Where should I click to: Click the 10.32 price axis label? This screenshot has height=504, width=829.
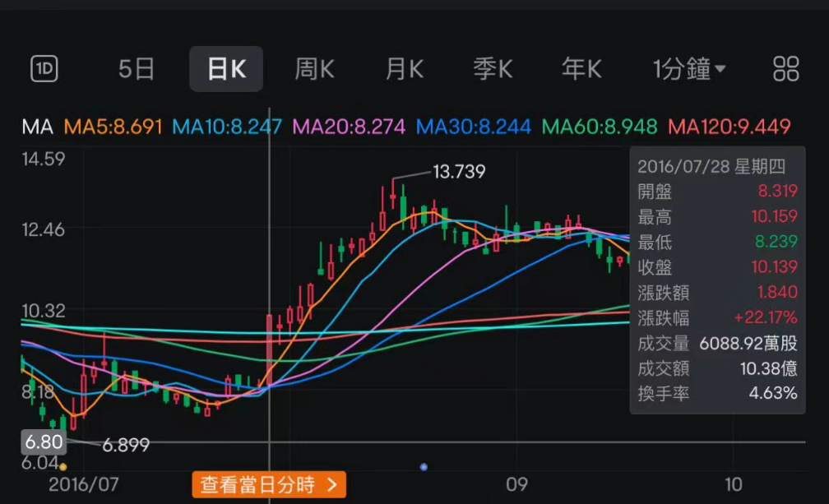[x=44, y=311]
